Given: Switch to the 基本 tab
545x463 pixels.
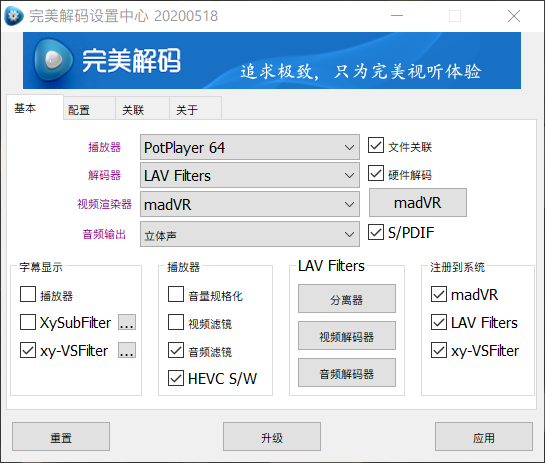Looking at the screenshot, I should coord(35,108).
